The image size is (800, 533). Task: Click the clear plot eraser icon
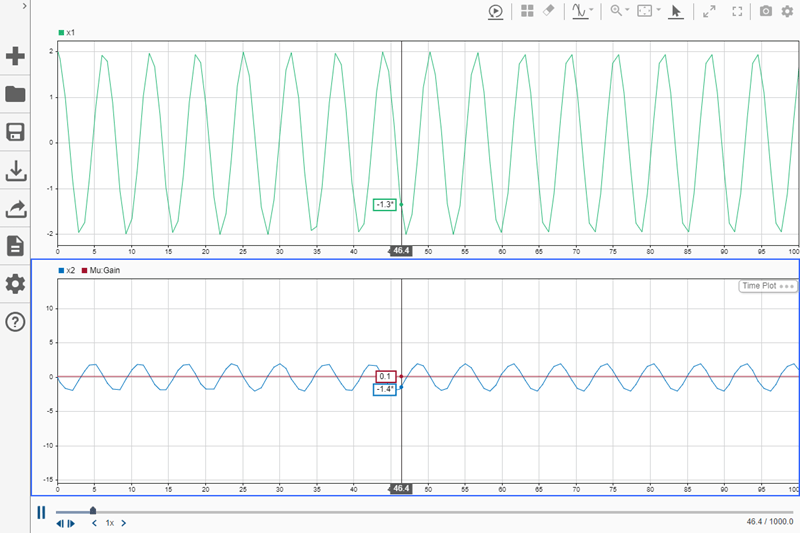(x=549, y=10)
